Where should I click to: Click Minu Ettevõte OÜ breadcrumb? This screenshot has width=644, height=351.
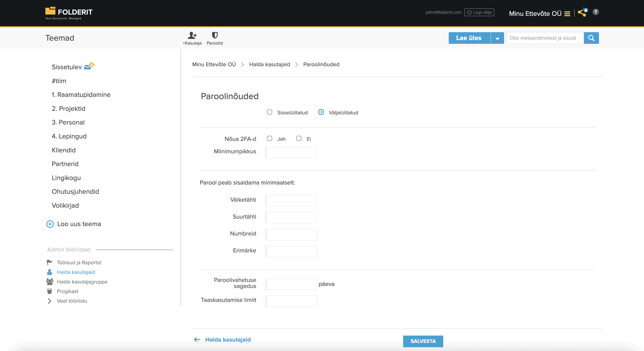pyautogui.click(x=214, y=64)
